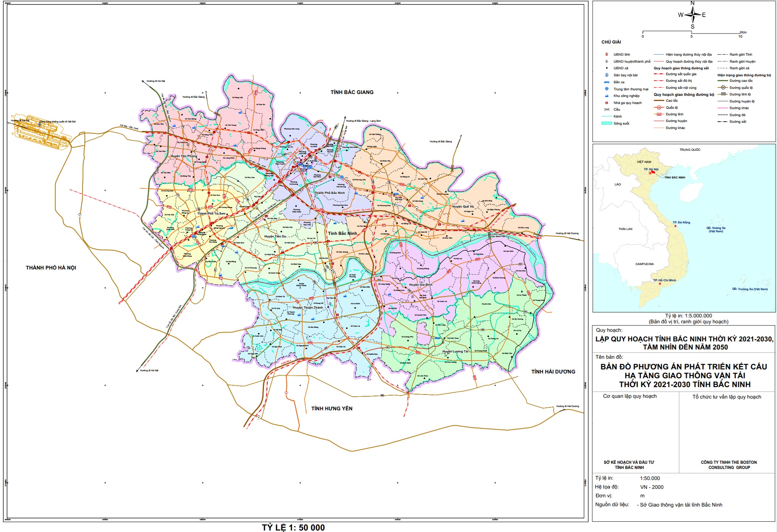Image resolution: width=777 pixels, height=532 pixels.
Task: Click the Đường tỉnh planned road legend symbol
Action: [659, 114]
